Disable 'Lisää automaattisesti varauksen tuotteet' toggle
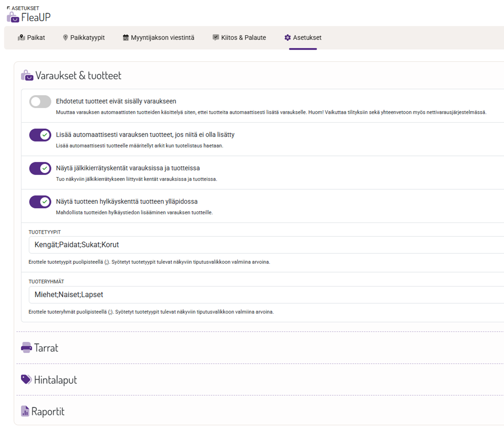 point(40,135)
